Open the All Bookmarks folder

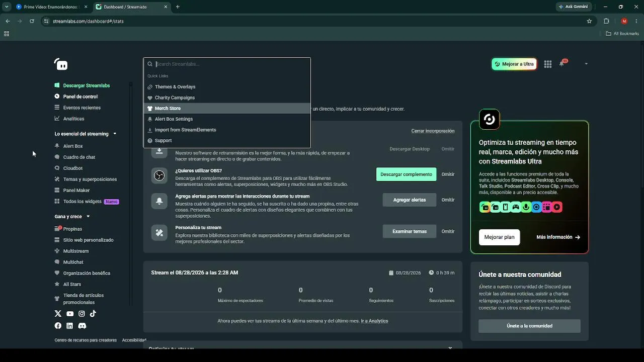(622, 34)
